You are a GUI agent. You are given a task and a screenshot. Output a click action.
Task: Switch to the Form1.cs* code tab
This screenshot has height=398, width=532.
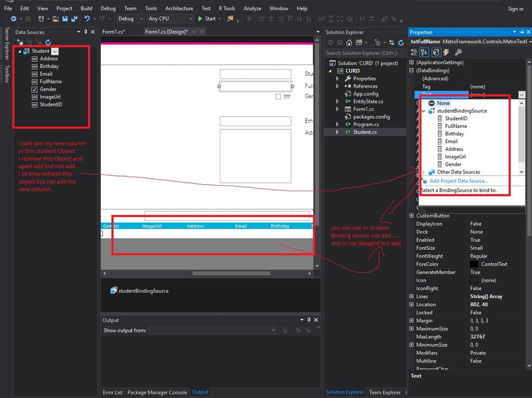tap(114, 32)
